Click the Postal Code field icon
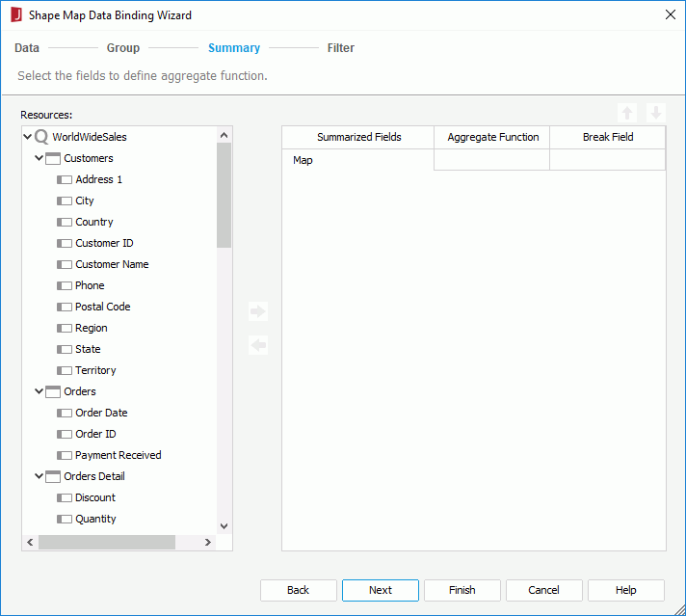 65,308
